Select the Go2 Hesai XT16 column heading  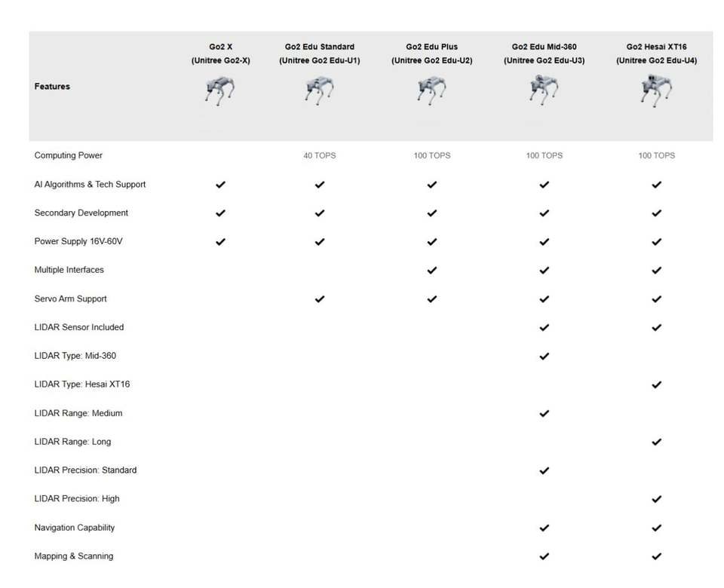[x=657, y=54]
